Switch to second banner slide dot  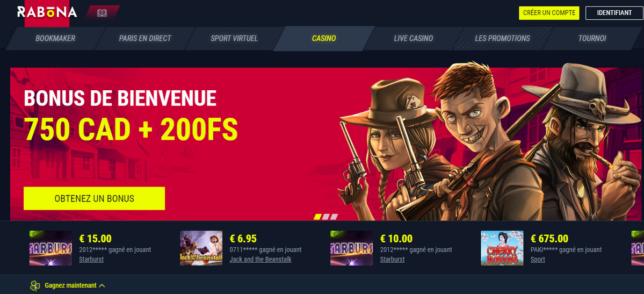coord(326,217)
